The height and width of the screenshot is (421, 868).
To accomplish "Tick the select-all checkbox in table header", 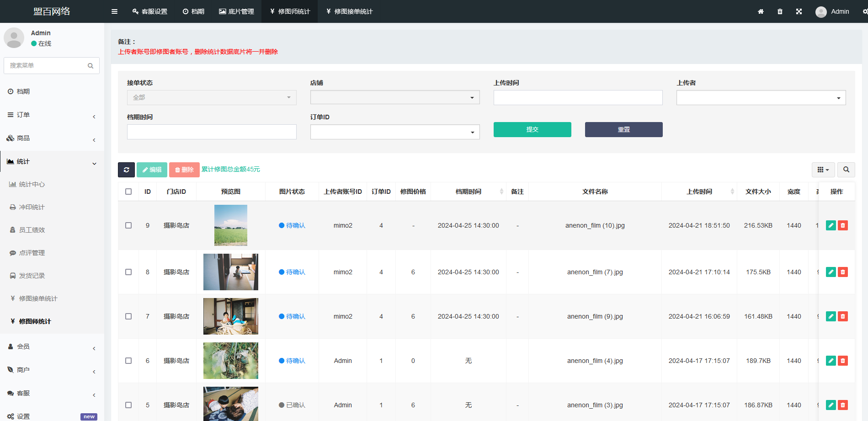I will (128, 192).
